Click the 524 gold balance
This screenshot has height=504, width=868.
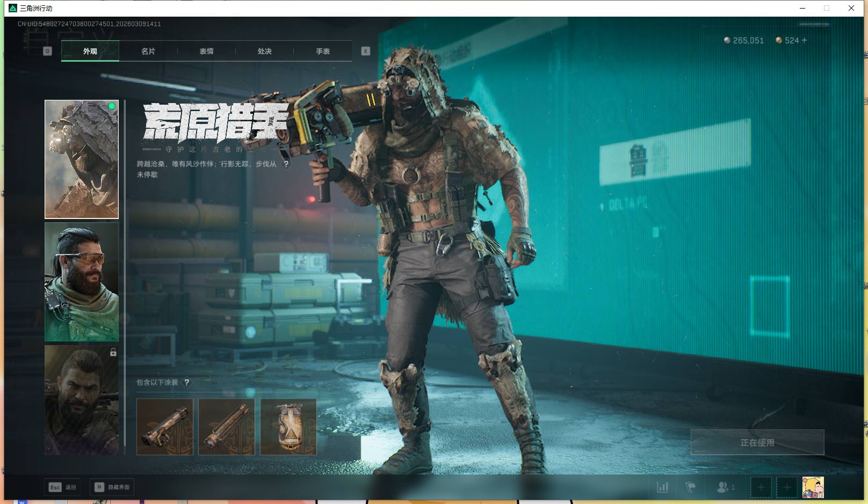tap(792, 40)
